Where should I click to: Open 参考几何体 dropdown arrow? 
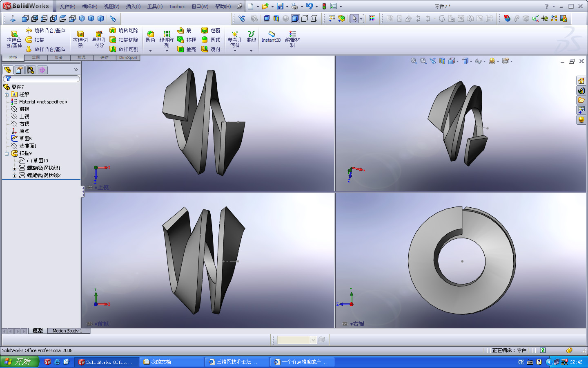[235, 51]
